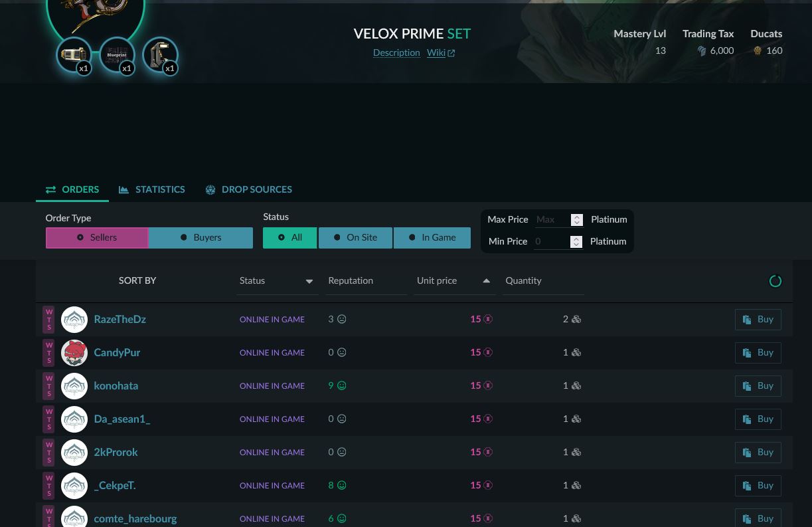Click the Max Price stepper arrows
The image size is (812, 527).
[576, 220]
